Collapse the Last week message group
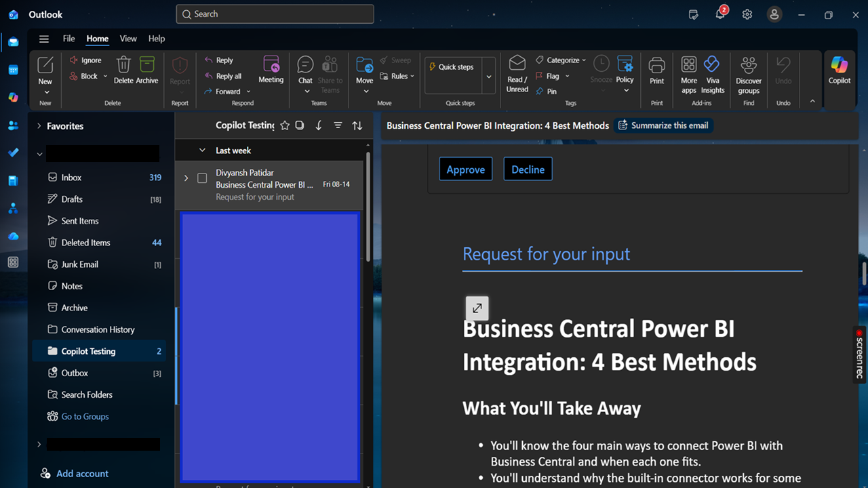This screenshot has height=488, width=868. tap(202, 150)
